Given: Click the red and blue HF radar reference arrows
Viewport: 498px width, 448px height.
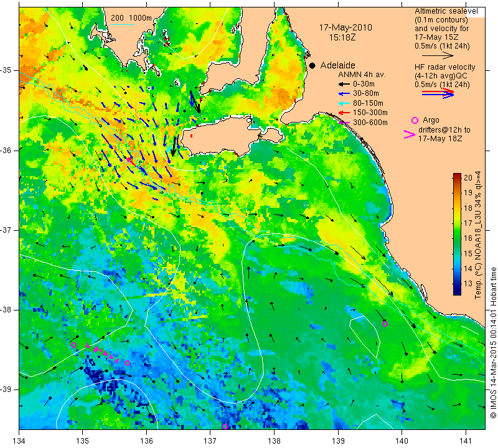Looking at the screenshot, I should [438, 93].
